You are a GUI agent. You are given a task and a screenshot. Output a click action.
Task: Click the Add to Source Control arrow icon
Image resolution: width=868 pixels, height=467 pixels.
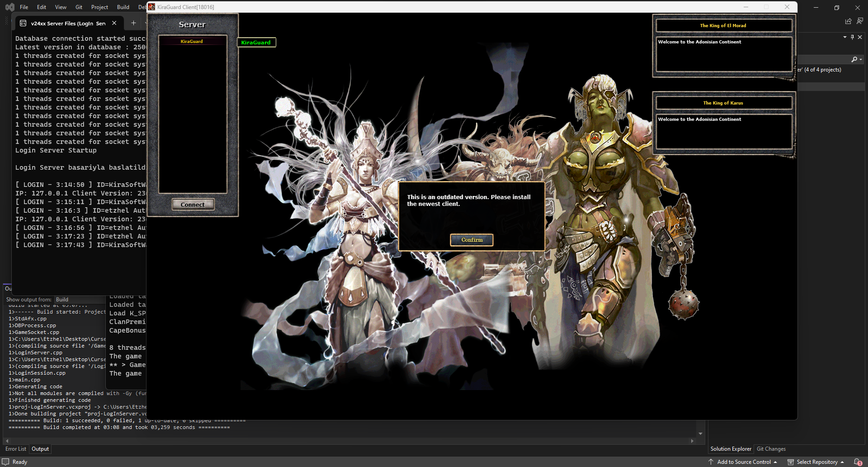[x=711, y=462]
